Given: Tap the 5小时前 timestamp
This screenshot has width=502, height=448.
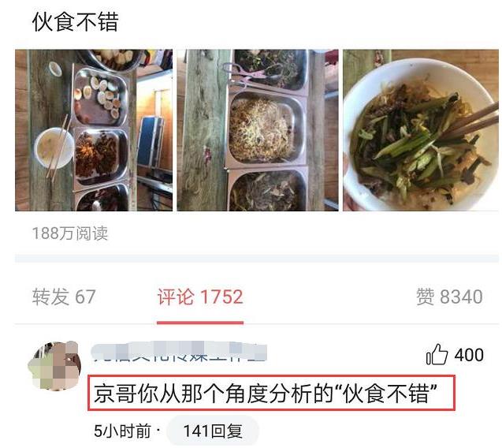Looking at the screenshot, I should click(x=122, y=431).
